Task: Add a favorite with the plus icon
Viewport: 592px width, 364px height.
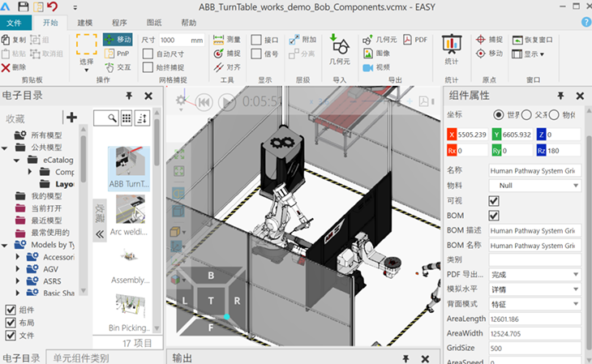Action: tap(71, 118)
